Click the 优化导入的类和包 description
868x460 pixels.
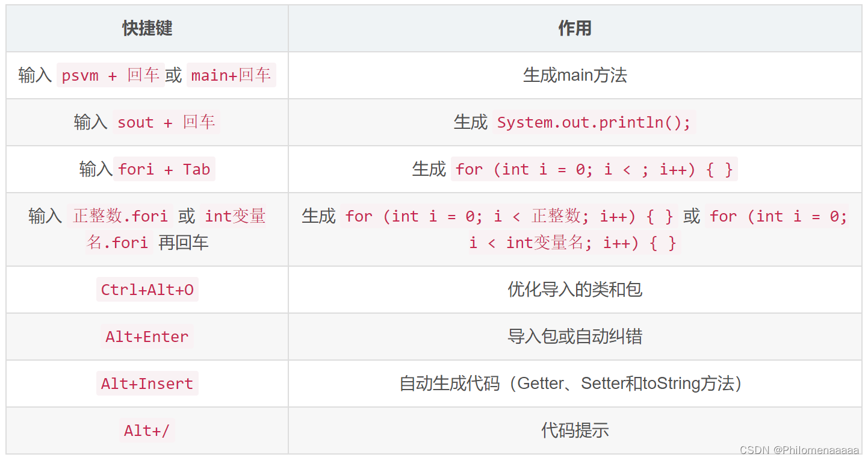[x=575, y=290]
